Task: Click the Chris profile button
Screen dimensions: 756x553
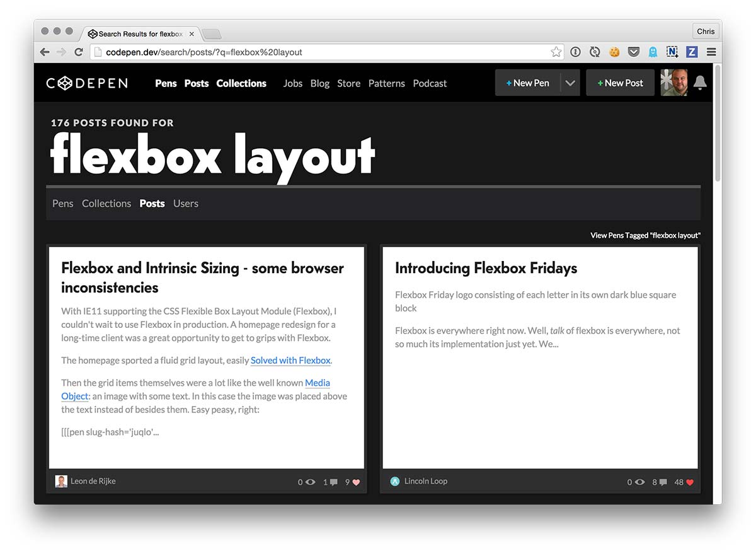Action: [706, 31]
